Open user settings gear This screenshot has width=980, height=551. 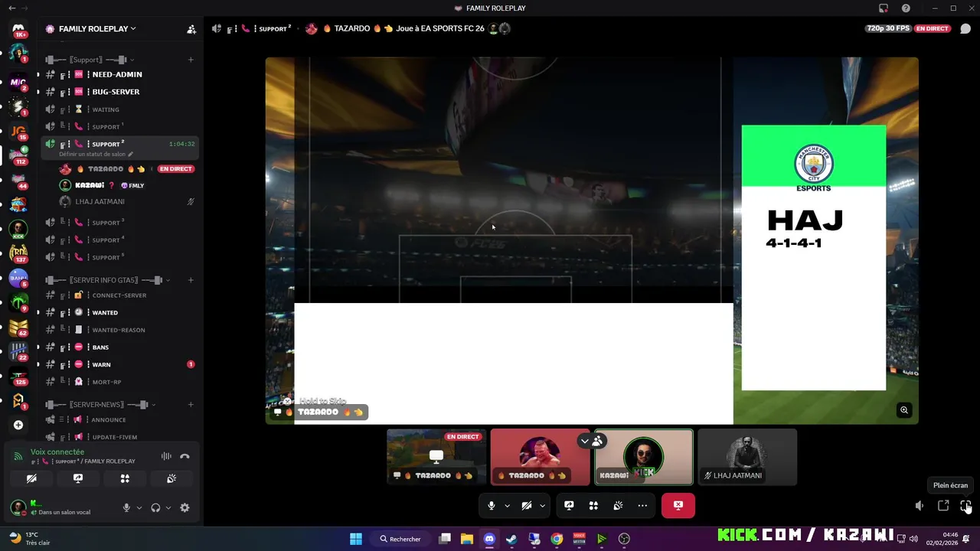185,507
